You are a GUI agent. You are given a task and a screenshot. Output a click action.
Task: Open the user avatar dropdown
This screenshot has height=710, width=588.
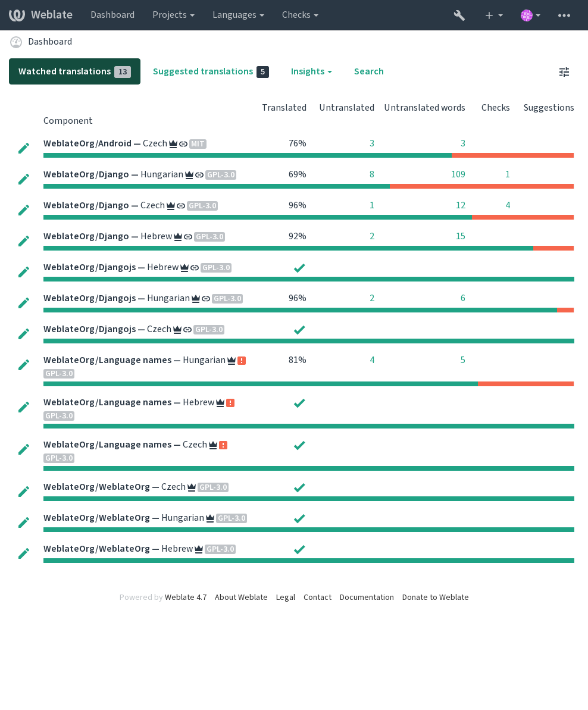click(530, 15)
